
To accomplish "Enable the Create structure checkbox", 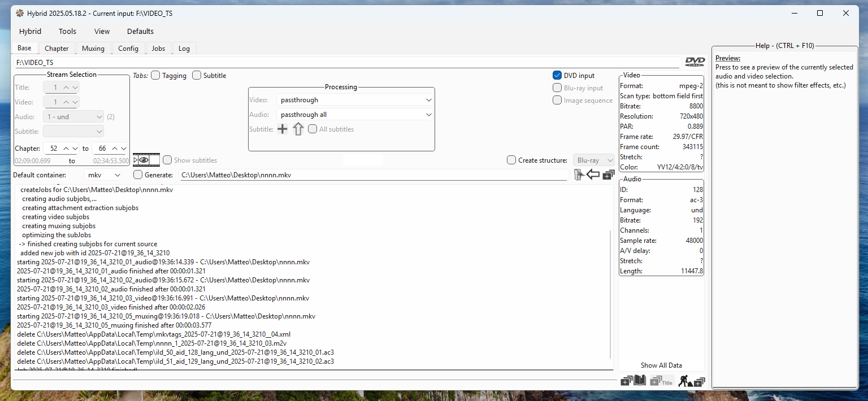I will pos(512,160).
